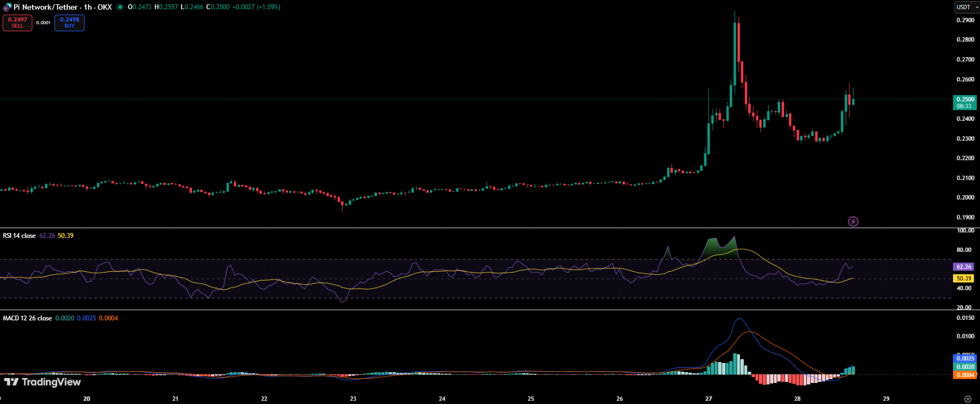The image size is (980, 404).
Task: Click the purple 62.26 RSI axis tag
Action: coord(964,266)
